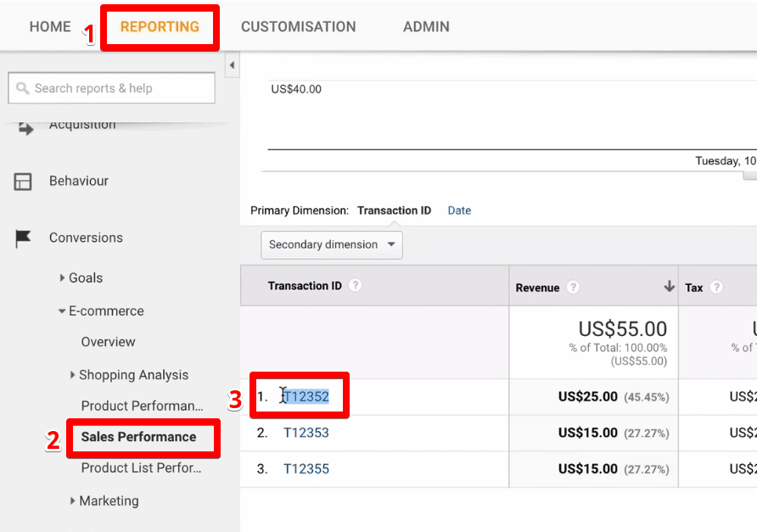Image resolution: width=757 pixels, height=532 pixels.
Task: Open Goals reports
Action: 86,277
